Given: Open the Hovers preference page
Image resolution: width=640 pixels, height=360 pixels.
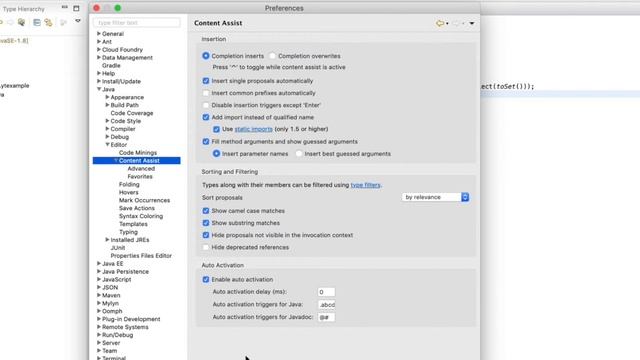Looking at the screenshot, I should [129, 192].
